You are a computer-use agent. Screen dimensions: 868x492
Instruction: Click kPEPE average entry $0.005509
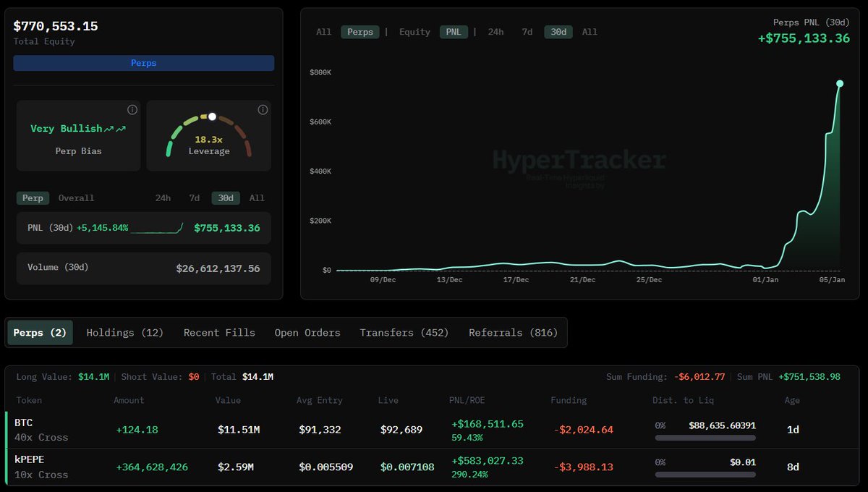click(326, 467)
